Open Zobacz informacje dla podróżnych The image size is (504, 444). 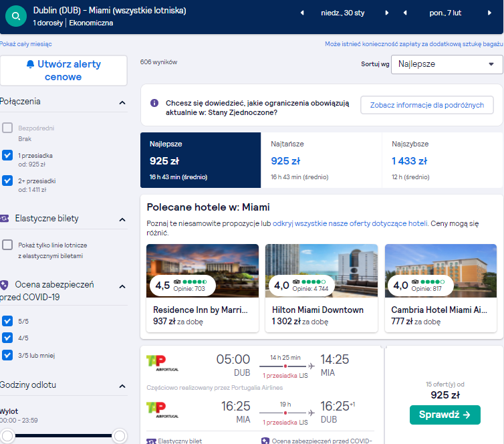point(427,105)
